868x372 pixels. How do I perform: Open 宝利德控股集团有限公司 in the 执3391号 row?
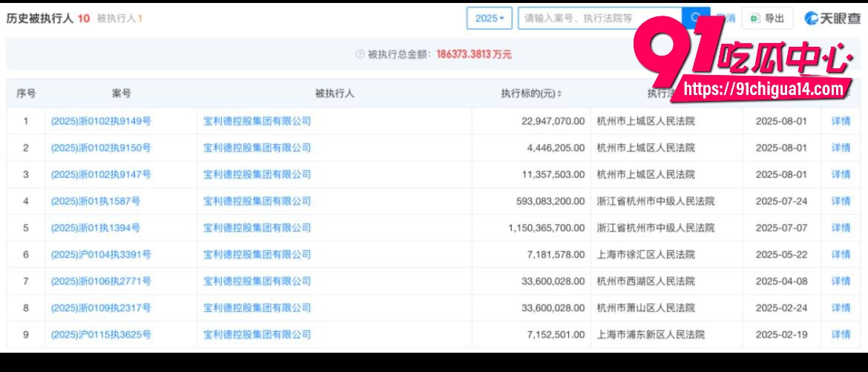tap(257, 255)
